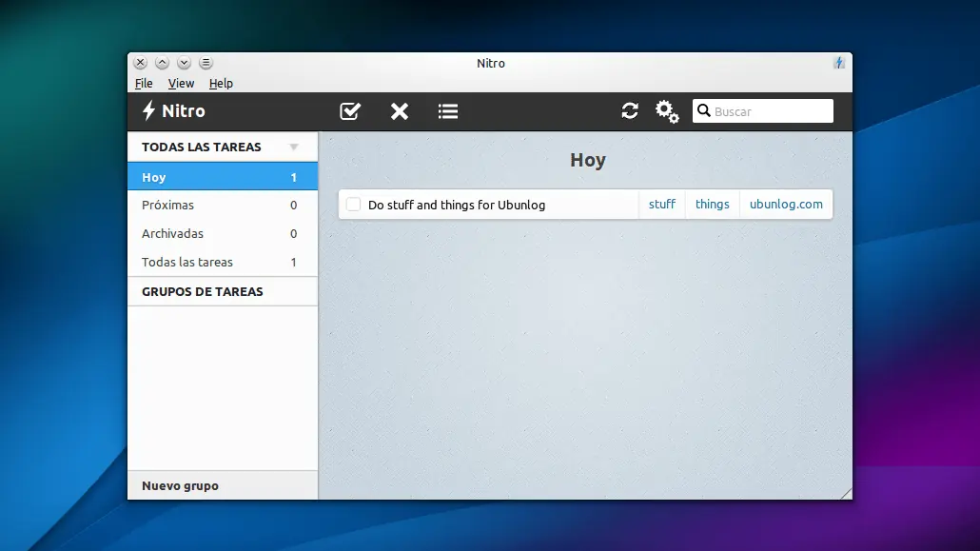Click the magnifier icon in search box
The image size is (980, 551).
(704, 110)
